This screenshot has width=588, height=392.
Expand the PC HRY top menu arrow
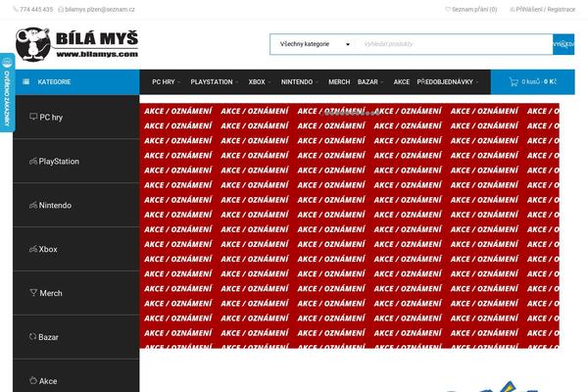(179, 82)
